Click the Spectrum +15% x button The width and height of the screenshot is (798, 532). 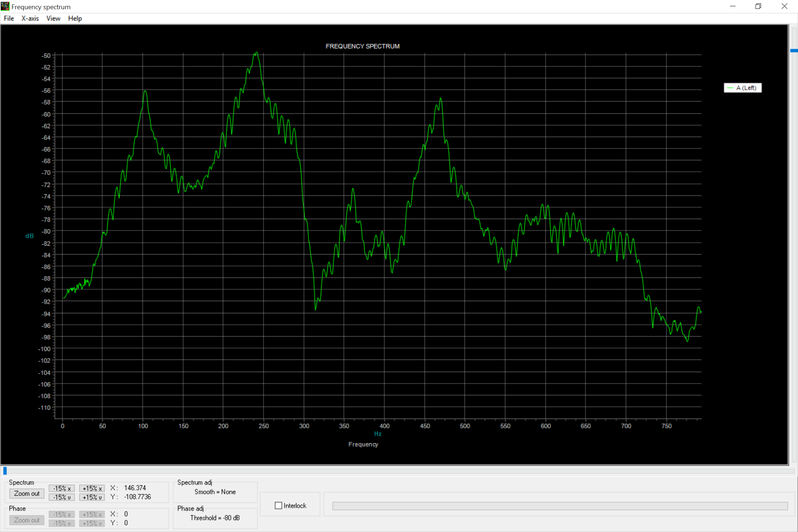pyautogui.click(x=92, y=488)
